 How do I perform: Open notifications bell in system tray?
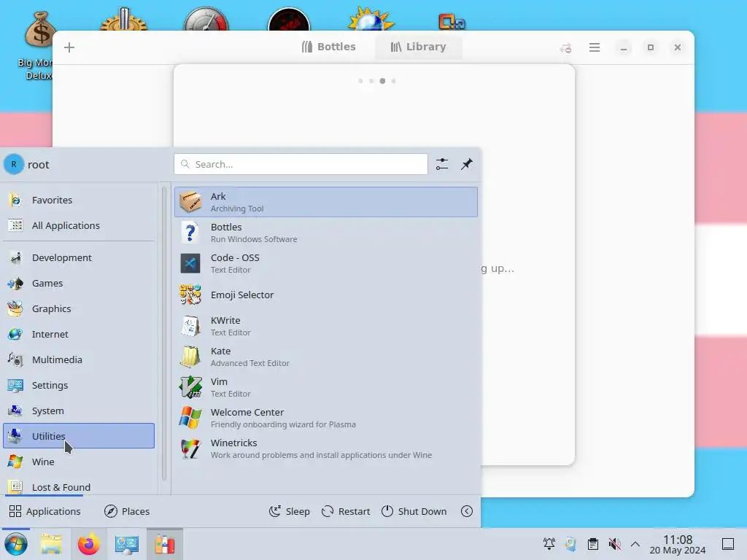click(549, 544)
